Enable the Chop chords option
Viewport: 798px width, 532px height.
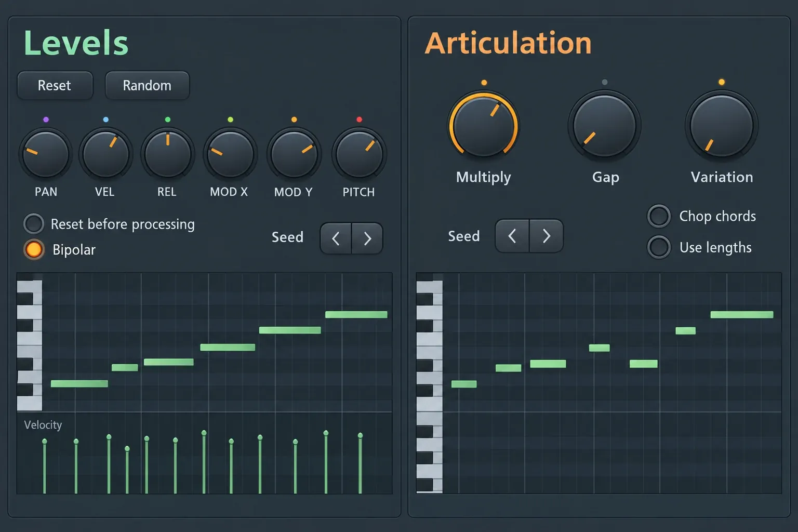pyautogui.click(x=659, y=216)
